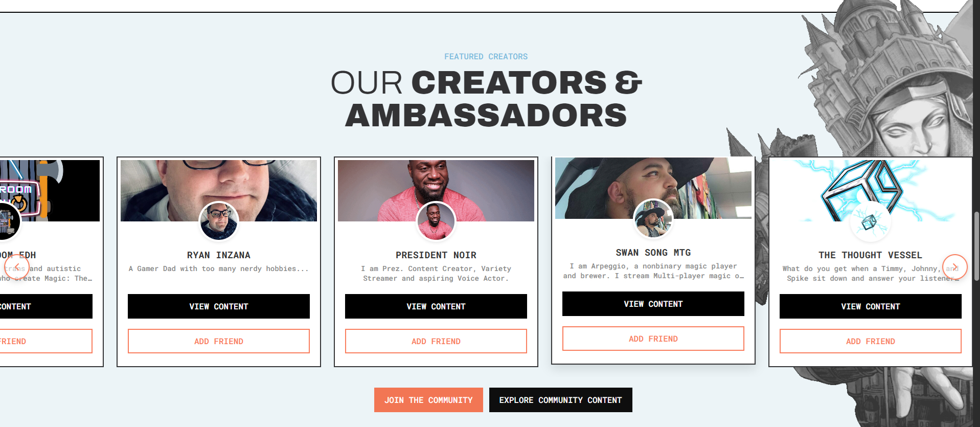Click the previous carousel arrow on the left
This screenshot has width=980, height=427.
click(x=17, y=266)
